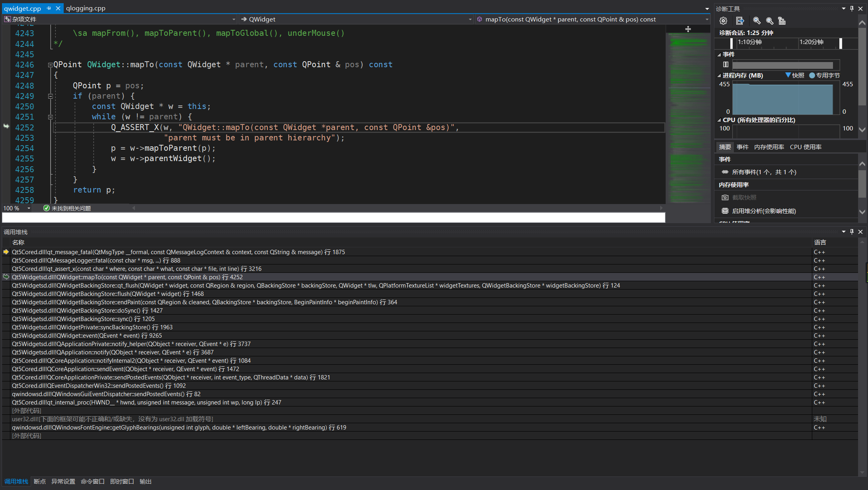
Task: Click the take snapshot camera icon
Action: click(x=725, y=198)
